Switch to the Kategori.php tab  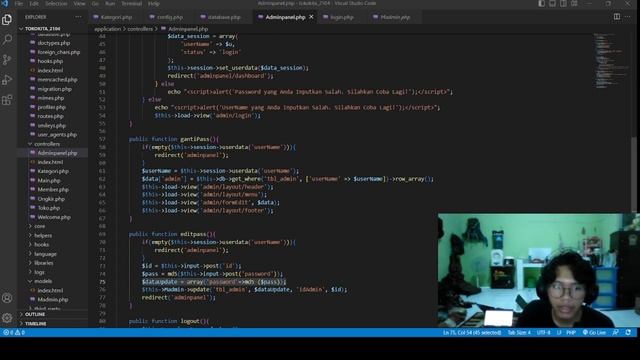click(x=116, y=17)
